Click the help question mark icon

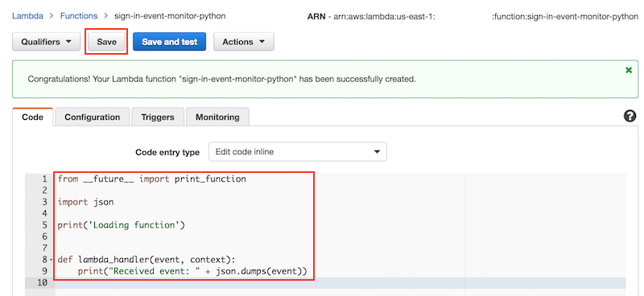pyautogui.click(x=630, y=117)
